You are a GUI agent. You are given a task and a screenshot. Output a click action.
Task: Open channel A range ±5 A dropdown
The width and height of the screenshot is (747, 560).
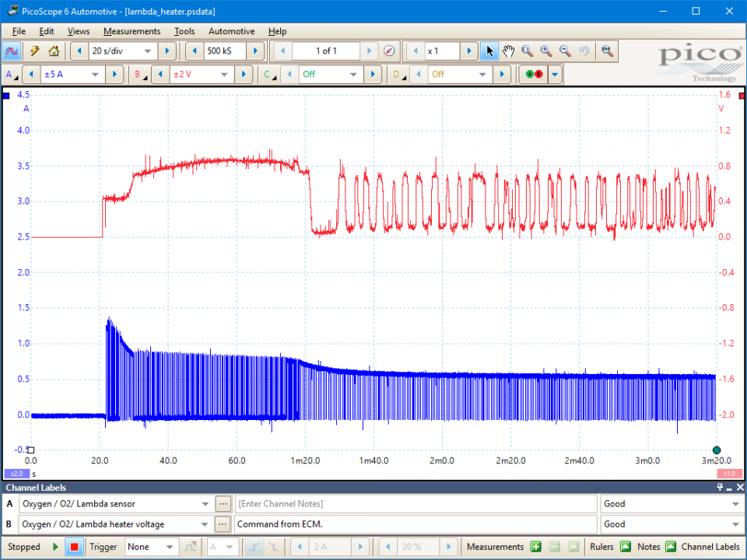95,75
